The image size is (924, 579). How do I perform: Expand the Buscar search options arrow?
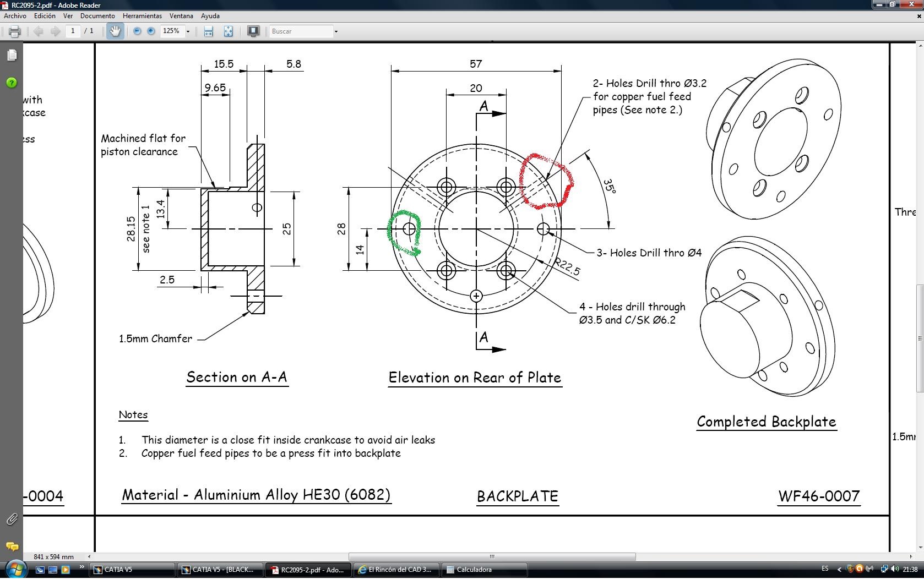[x=336, y=31]
